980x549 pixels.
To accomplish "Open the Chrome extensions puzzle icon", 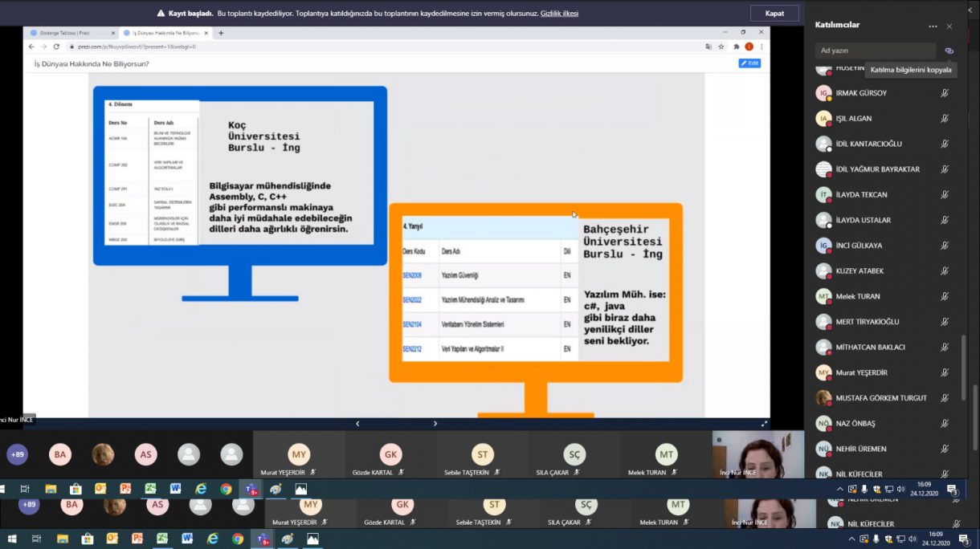I will click(x=737, y=47).
